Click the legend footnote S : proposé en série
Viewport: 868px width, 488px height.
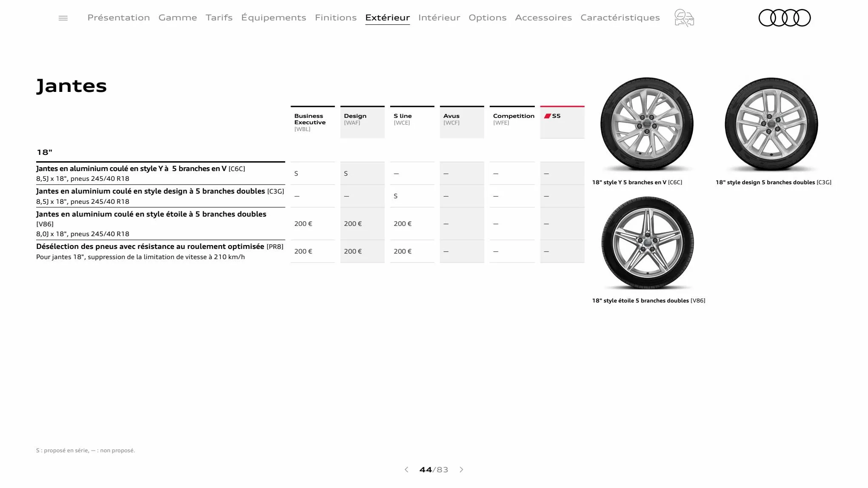[86, 451]
